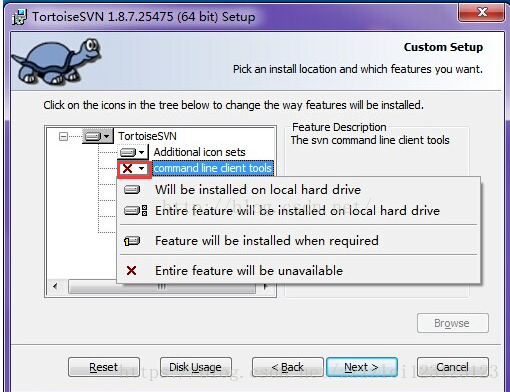510x392 pixels.
Task: Cancel the TortoiseSVN setup
Action: [453, 367]
